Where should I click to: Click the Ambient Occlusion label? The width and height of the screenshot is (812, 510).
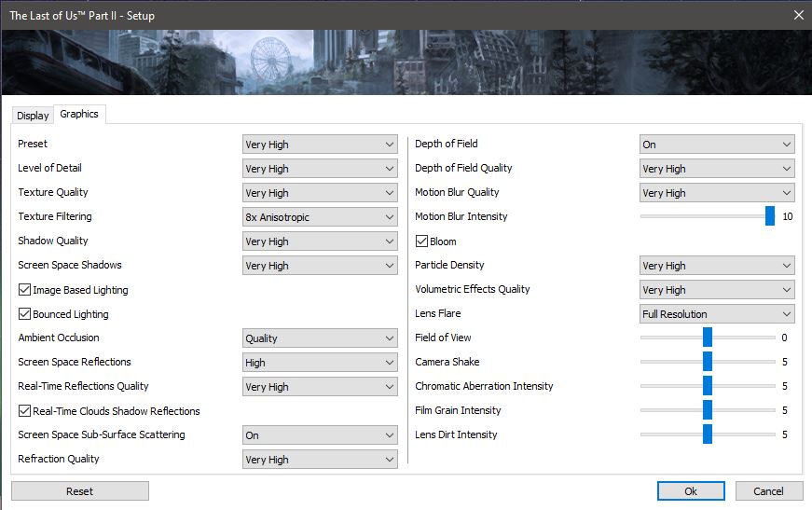click(59, 338)
